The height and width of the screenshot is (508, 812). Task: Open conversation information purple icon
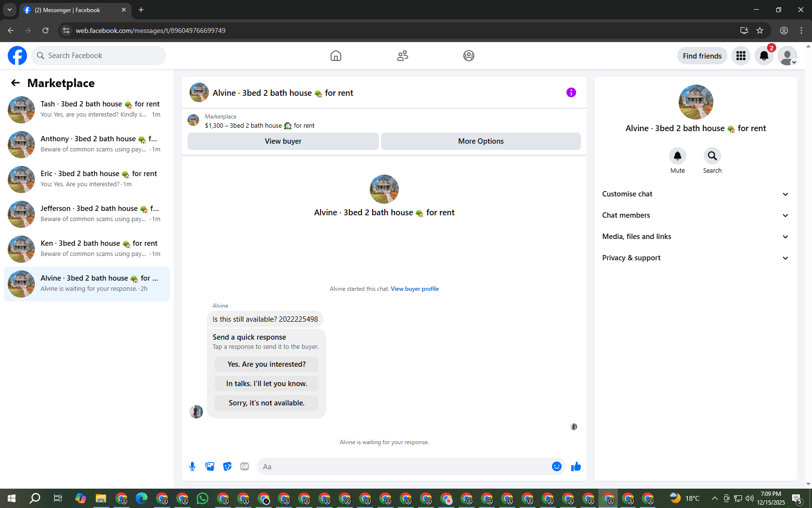[x=571, y=92]
